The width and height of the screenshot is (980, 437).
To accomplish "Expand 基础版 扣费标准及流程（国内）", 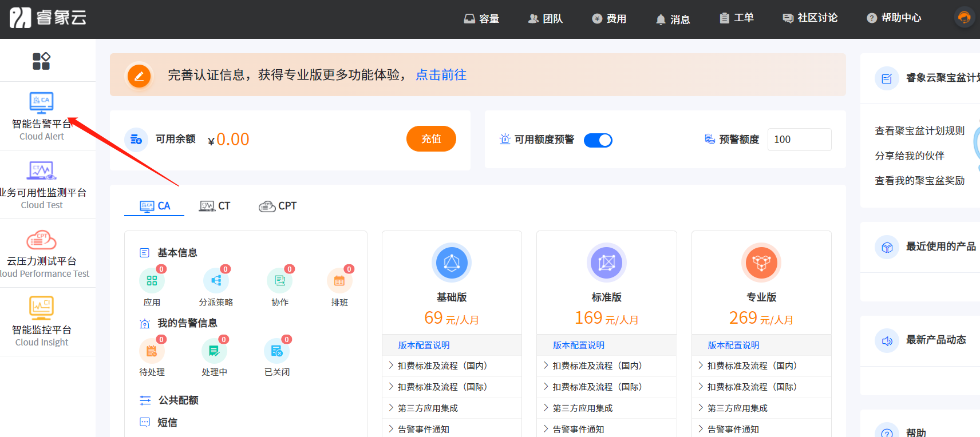I will (x=452, y=366).
